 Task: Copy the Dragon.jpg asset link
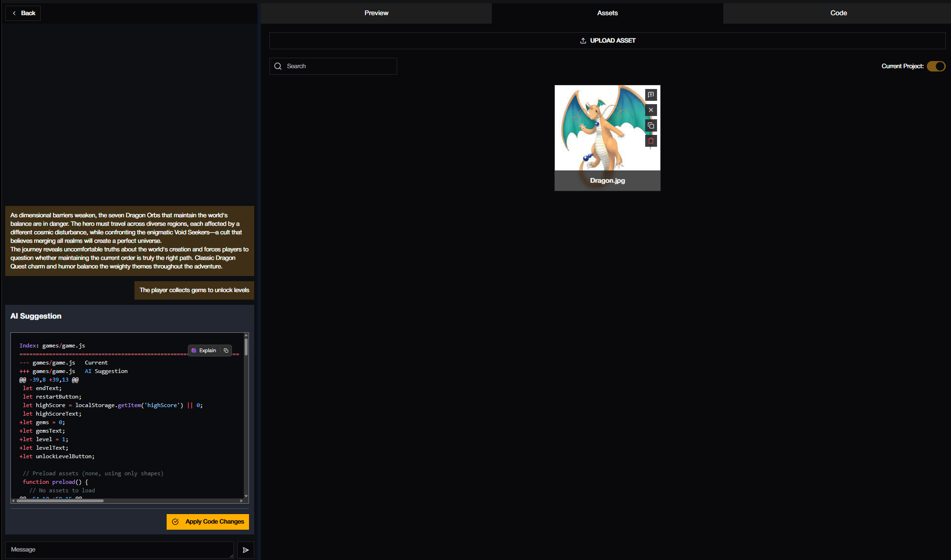[651, 125]
